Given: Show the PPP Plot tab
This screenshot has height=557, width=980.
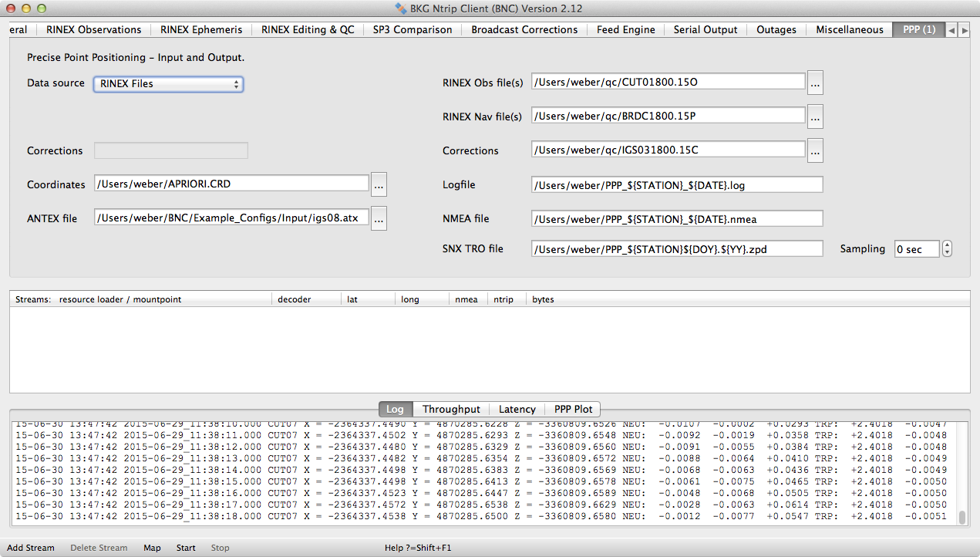Looking at the screenshot, I should [572, 410].
